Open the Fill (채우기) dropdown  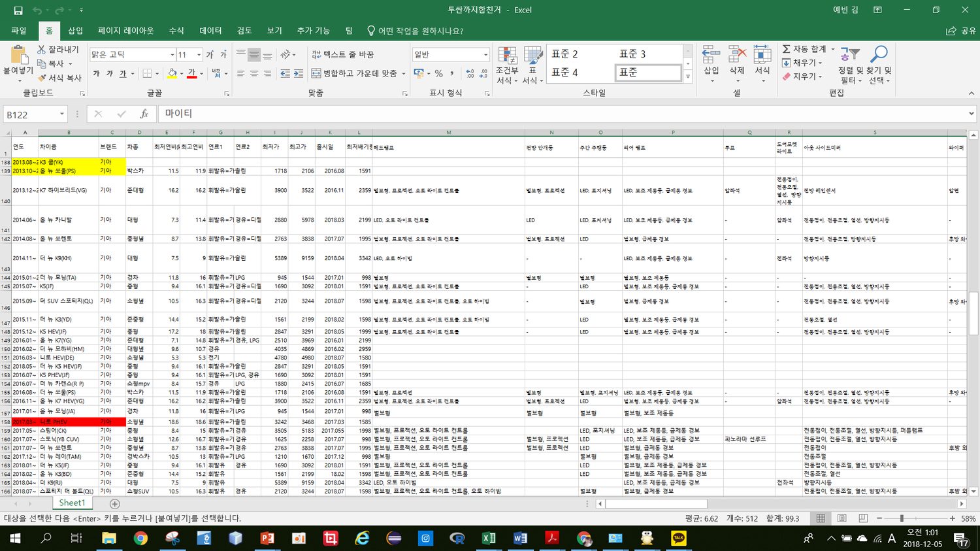[802, 63]
